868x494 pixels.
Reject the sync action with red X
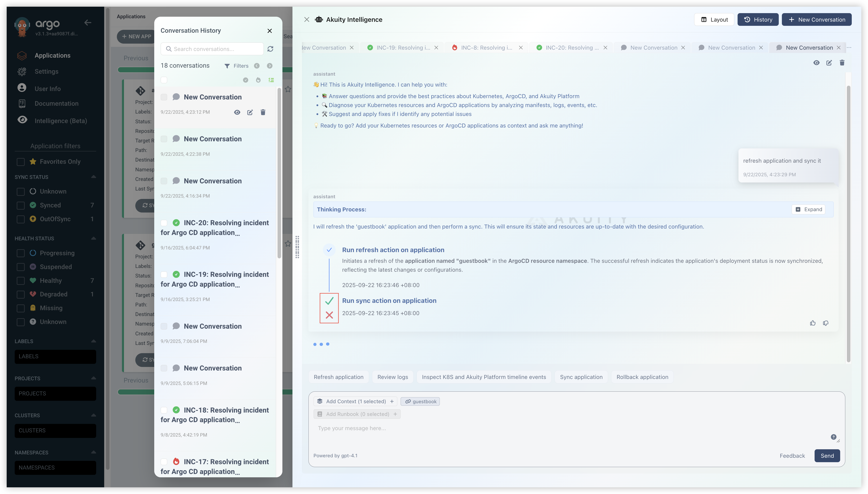(x=329, y=315)
